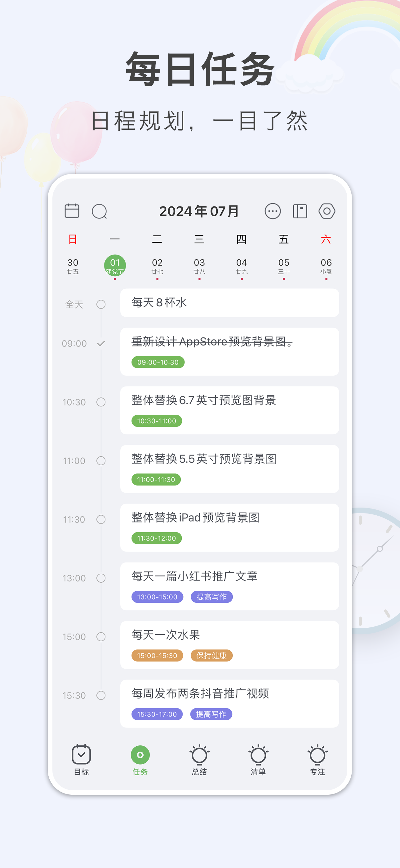Open 整体替换iPad预览背景图 task
Viewport: 400px width, 868px height.
coord(229,527)
